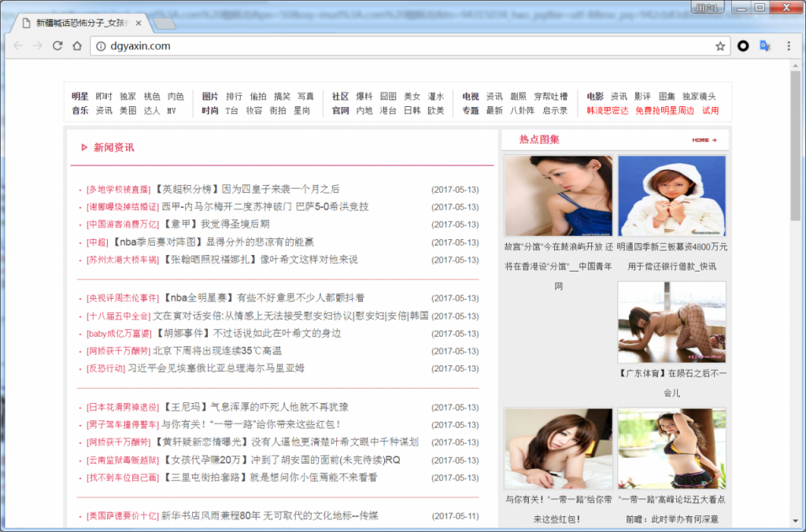This screenshot has width=806, height=532.
Task: Open the 【英超积分榜】 news headline
Action: [x=246, y=189]
